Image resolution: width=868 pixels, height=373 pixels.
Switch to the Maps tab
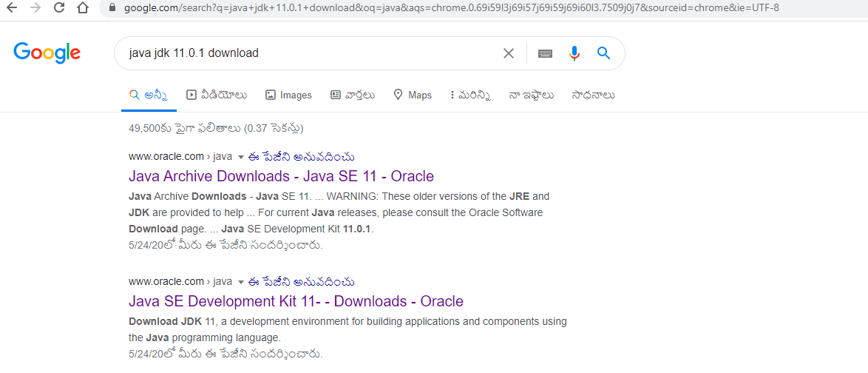tap(413, 95)
